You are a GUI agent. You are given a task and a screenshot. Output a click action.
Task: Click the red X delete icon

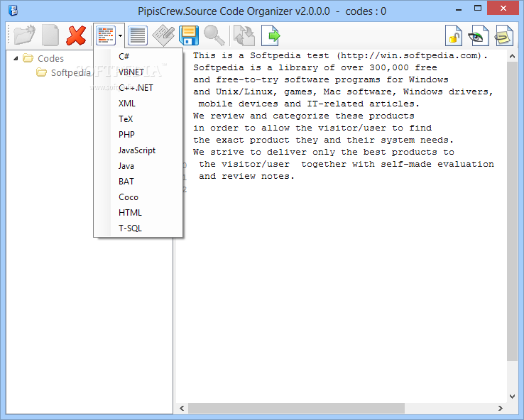tap(76, 35)
